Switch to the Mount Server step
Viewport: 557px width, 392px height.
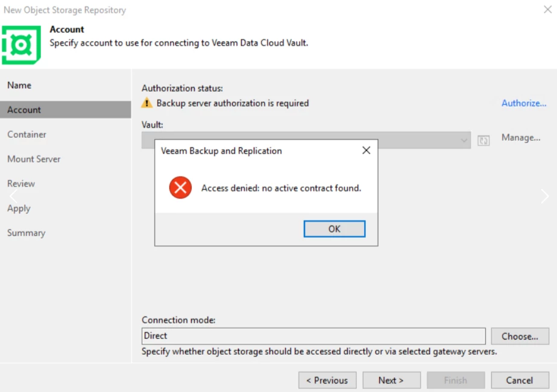pos(34,160)
